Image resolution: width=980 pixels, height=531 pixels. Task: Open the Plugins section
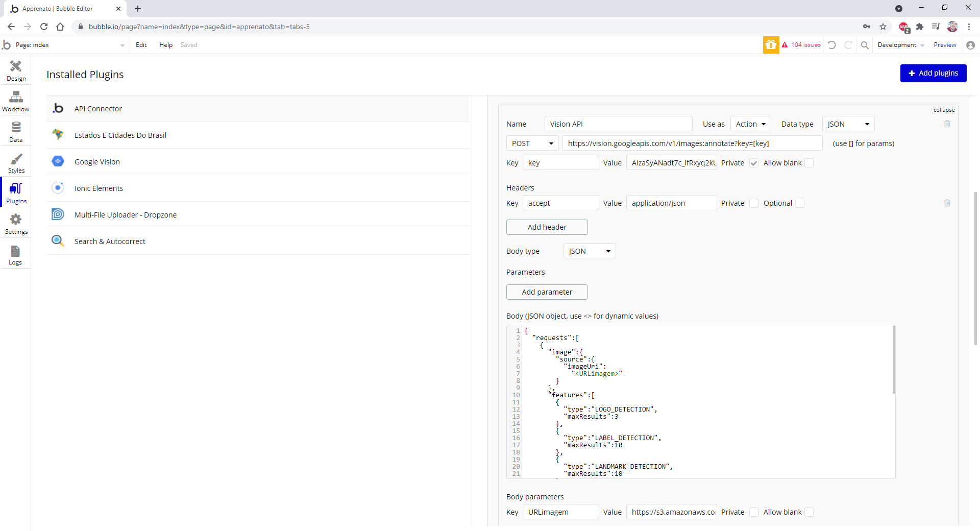coord(16,194)
